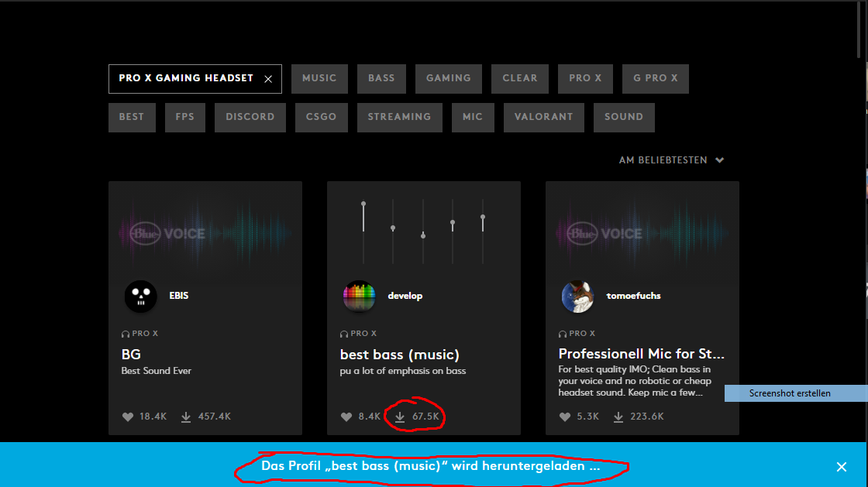
Task: Download the BG preset
Action: [x=186, y=417]
